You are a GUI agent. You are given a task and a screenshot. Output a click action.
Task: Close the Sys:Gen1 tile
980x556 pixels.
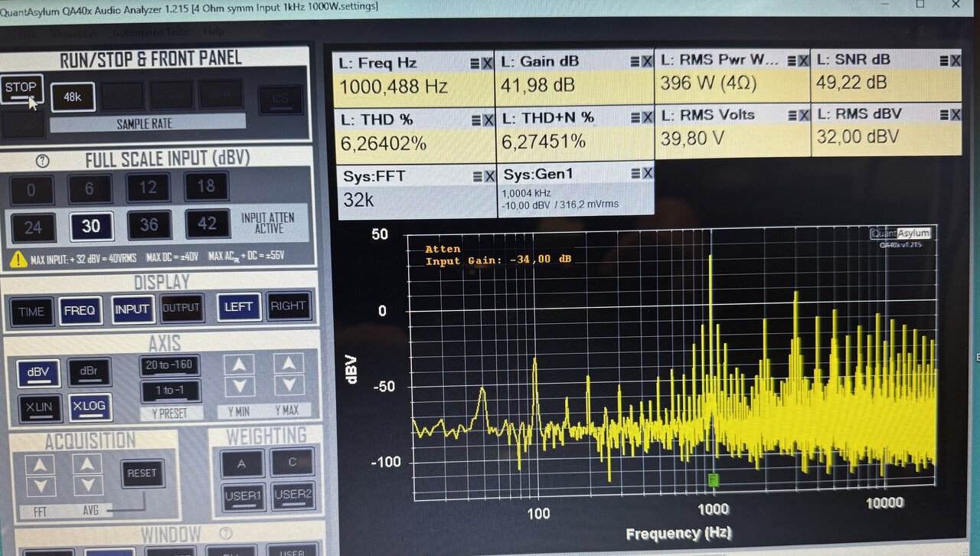point(648,174)
